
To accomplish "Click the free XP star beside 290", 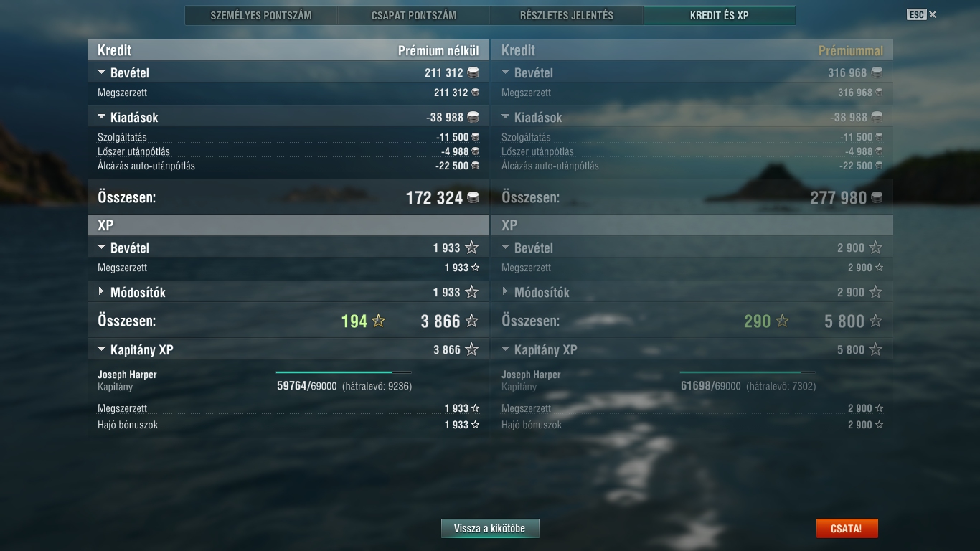I will pyautogui.click(x=782, y=321).
